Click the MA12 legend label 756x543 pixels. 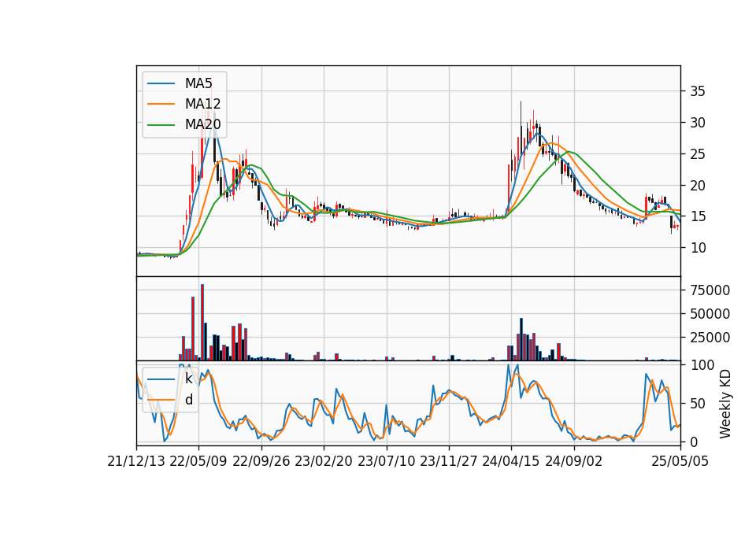(x=202, y=104)
